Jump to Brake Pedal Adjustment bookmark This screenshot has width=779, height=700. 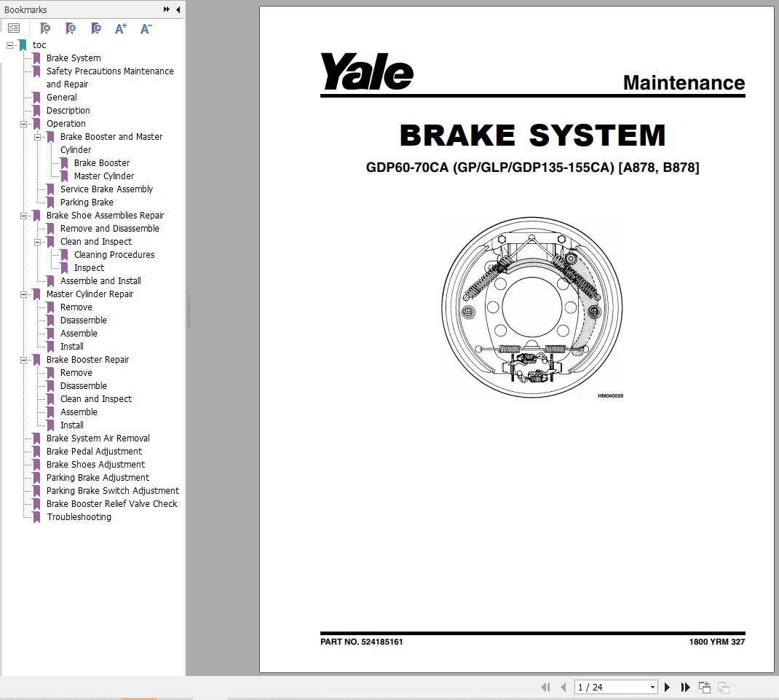(x=94, y=452)
